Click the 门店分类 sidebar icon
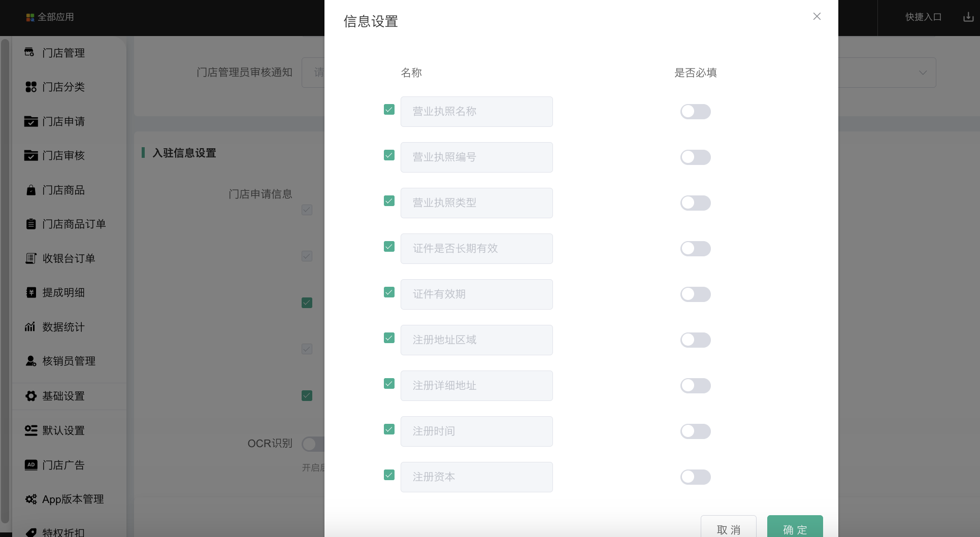Screen dimensions: 980x537 [x=31, y=87]
